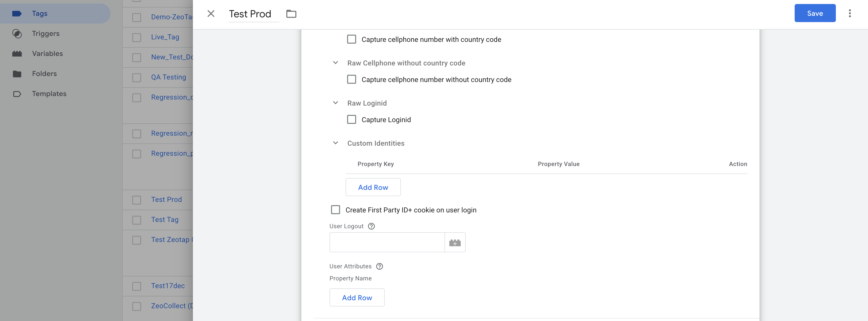Viewport: 868px width, 321px height.
Task: Save the Test Prod tag
Action: (815, 14)
